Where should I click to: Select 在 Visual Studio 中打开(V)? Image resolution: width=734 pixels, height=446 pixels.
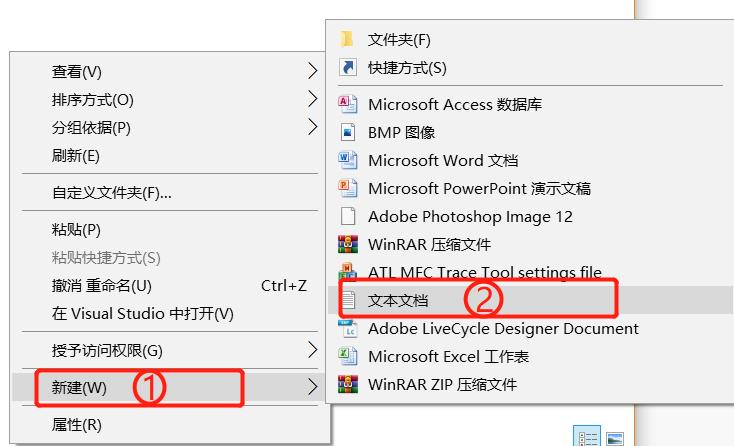click(142, 314)
